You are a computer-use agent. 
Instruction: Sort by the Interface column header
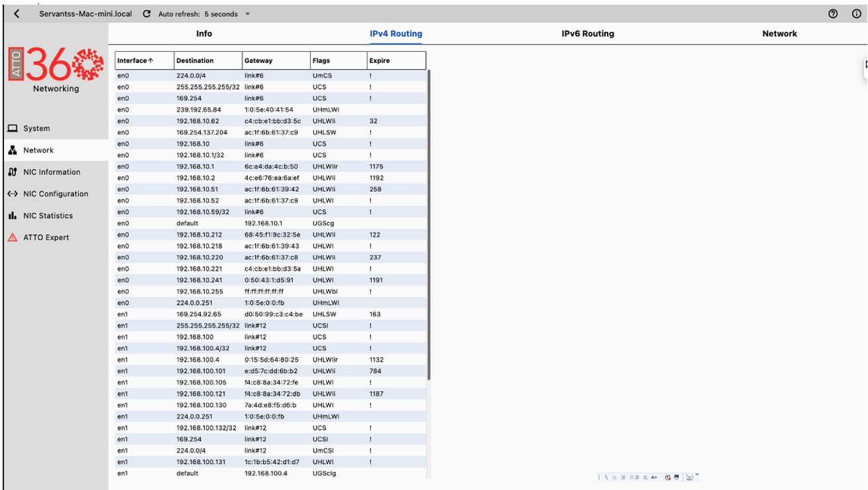pos(144,60)
